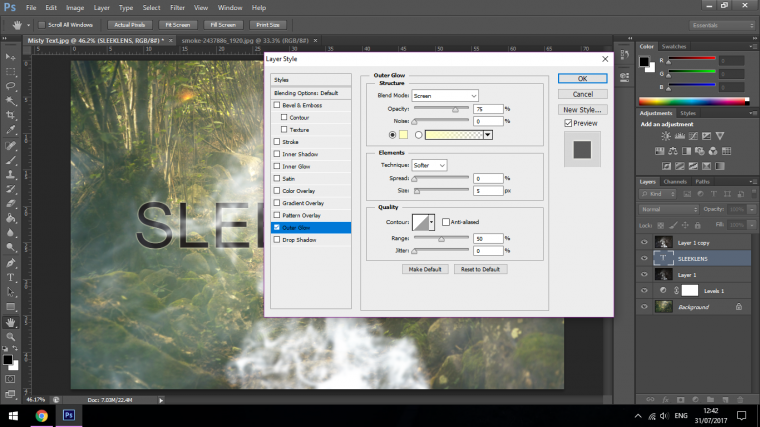Open the Essentials workspace dropdown

click(722, 25)
